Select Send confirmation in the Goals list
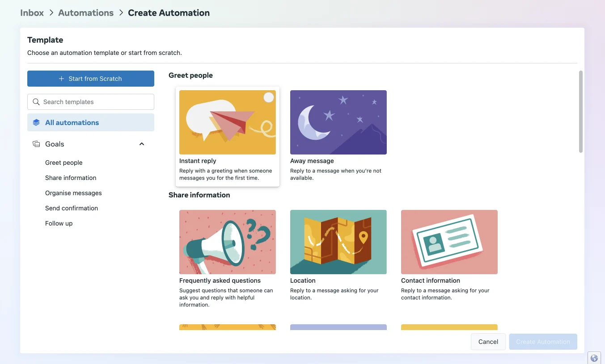Image resolution: width=605 pixels, height=364 pixels. (x=72, y=208)
